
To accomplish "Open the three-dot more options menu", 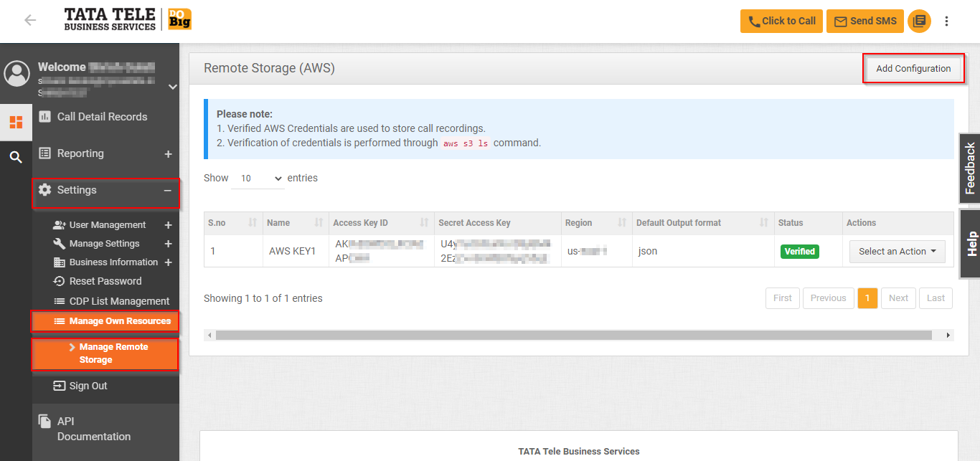I will pyautogui.click(x=946, y=21).
